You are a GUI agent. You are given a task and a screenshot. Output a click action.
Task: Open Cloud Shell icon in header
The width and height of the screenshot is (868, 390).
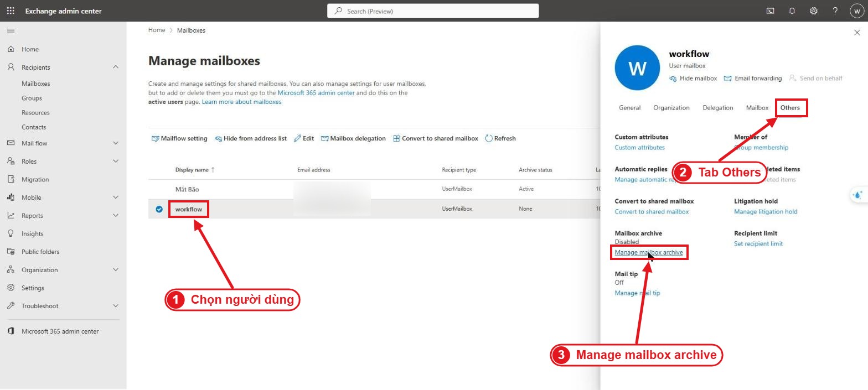coord(770,11)
